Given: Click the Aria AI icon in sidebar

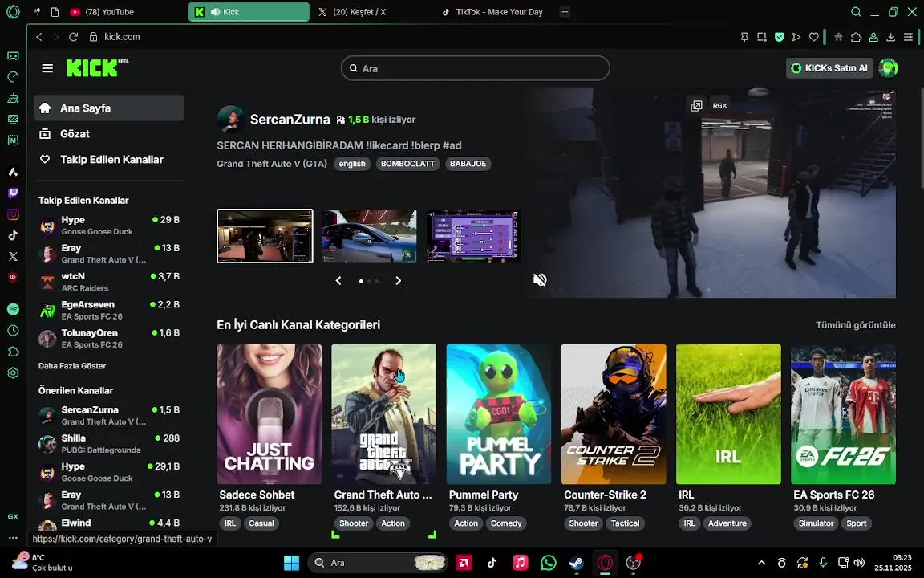Looking at the screenshot, I should pos(13,172).
